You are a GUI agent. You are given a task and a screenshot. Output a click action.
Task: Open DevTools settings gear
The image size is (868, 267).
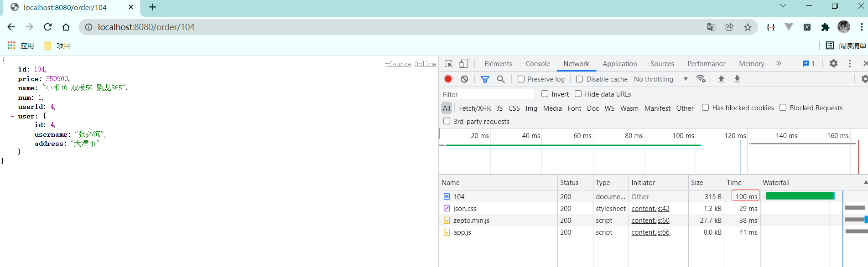click(x=833, y=64)
